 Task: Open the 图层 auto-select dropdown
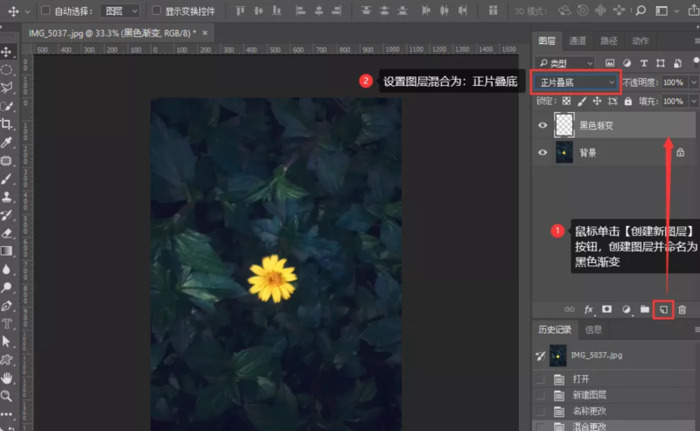click(x=120, y=11)
